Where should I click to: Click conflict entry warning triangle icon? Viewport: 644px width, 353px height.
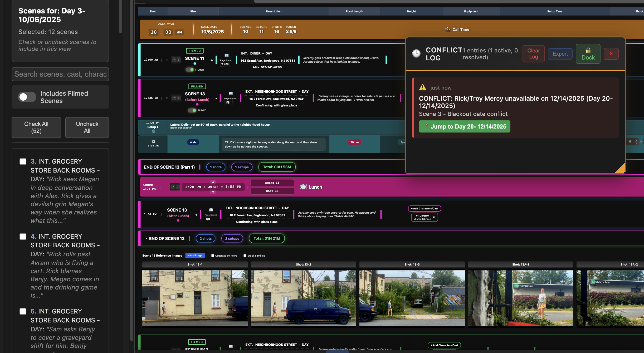(422, 87)
